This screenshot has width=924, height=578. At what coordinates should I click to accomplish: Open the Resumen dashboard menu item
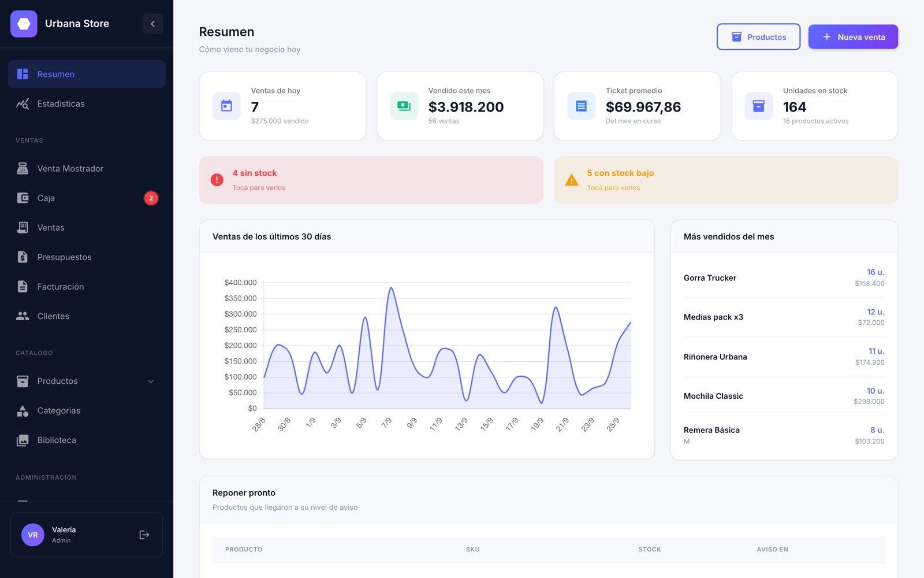pos(87,74)
